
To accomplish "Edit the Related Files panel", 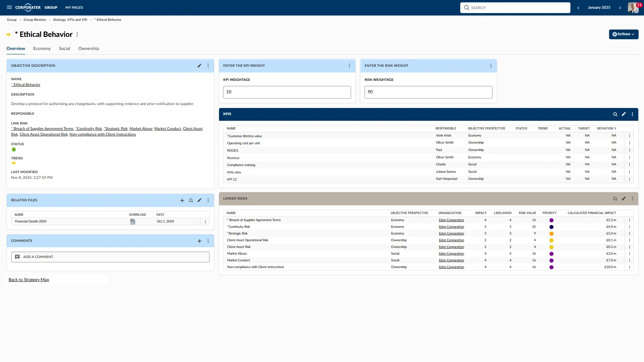I will 200,200.
